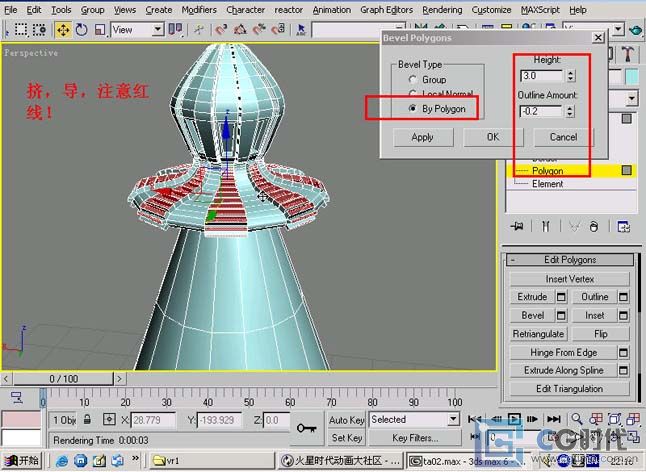Go to end of animation

click(x=553, y=419)
